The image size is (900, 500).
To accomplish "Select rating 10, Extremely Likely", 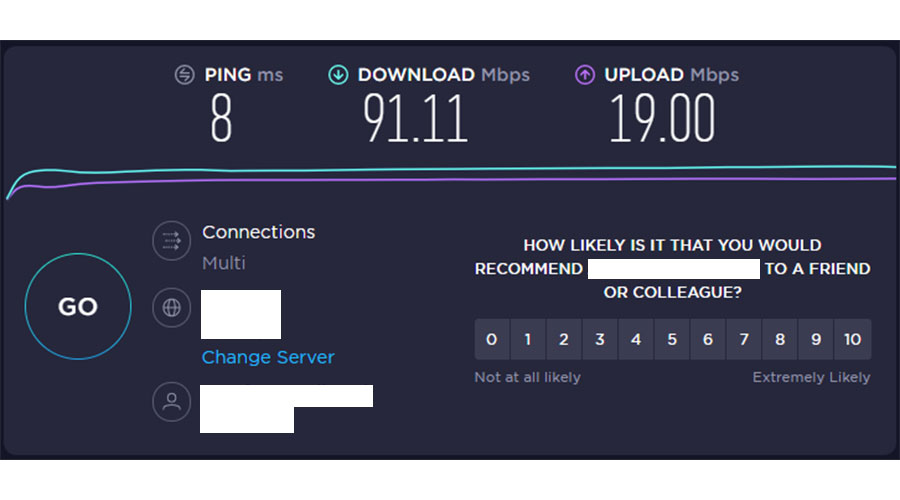I will (x=853, y=339).
